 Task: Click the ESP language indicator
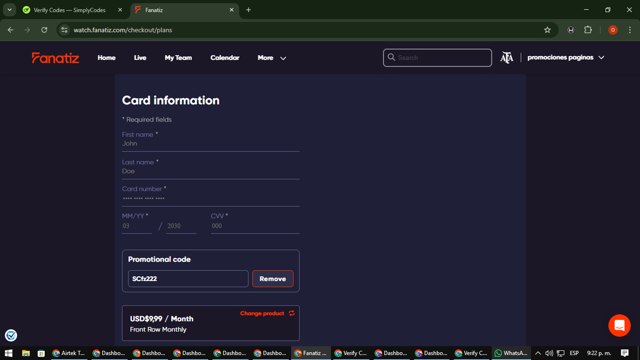[x=574, y=353]
